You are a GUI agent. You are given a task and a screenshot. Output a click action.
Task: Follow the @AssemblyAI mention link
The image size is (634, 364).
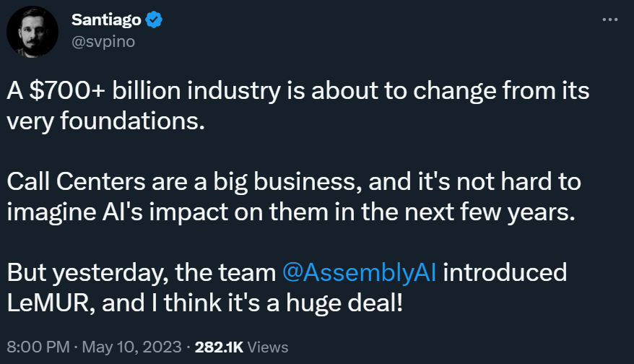pos(359,274)
